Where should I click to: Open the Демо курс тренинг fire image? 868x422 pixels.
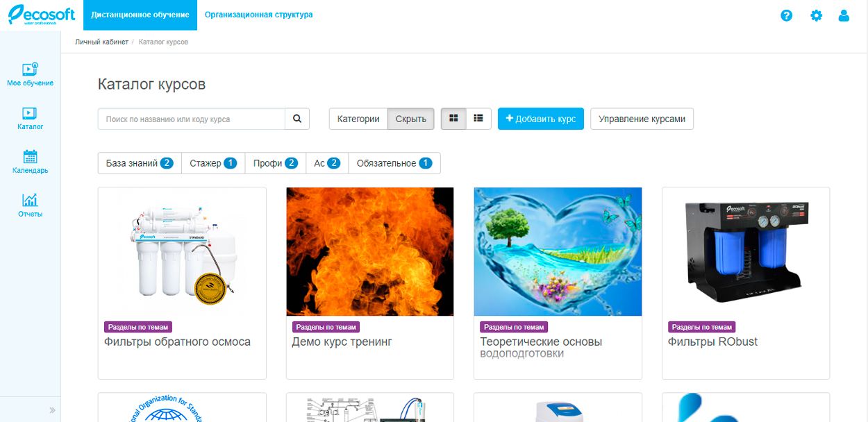coord(370,252)
